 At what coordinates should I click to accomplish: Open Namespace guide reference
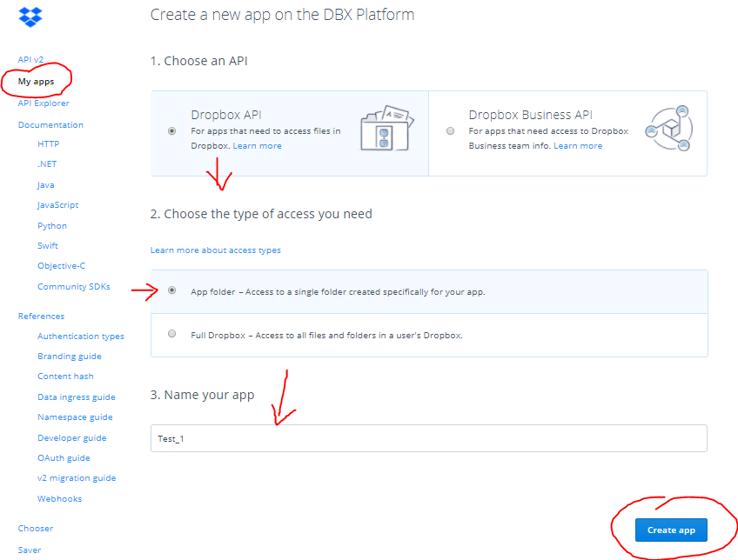(76, 417)
